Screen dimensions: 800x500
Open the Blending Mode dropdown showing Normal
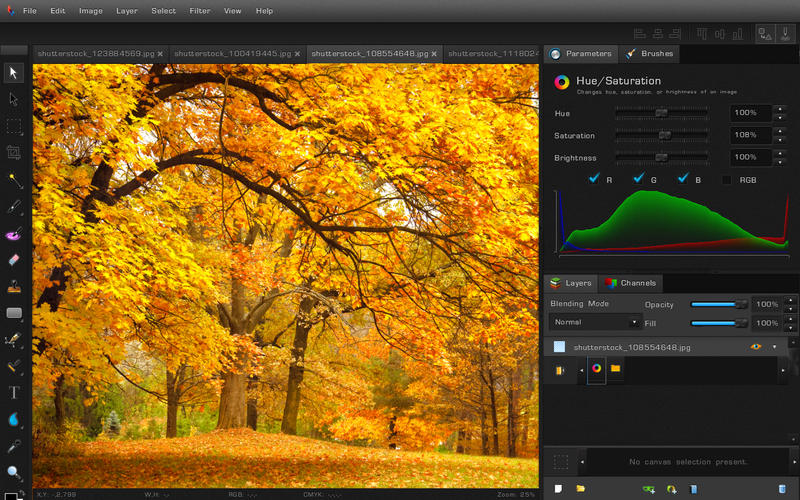[596, 322]
